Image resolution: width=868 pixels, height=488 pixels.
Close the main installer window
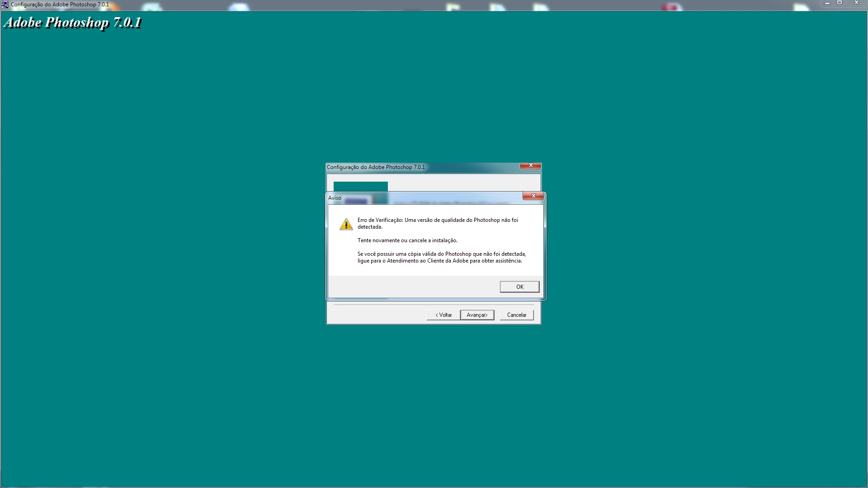coord(856,3)
